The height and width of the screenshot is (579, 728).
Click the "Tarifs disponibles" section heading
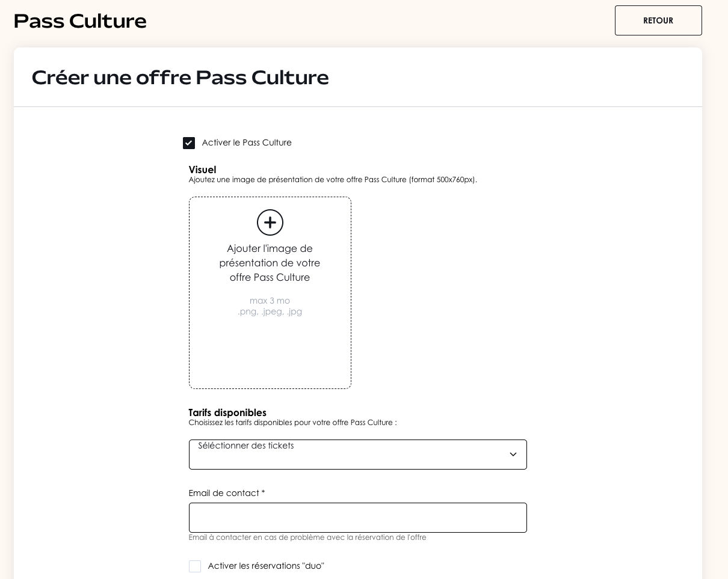tap(227, 413)
